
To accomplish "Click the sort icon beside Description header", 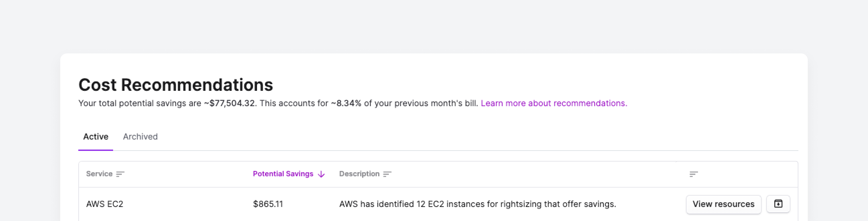I will coord(387,174).
